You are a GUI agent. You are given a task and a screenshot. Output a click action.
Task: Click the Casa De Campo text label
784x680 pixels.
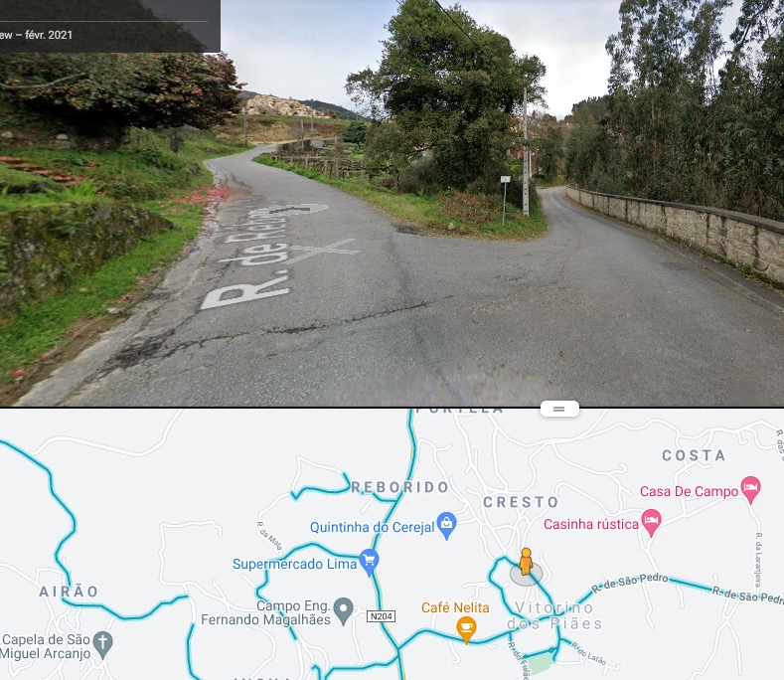pyautogui.click(x=689, y=491)
